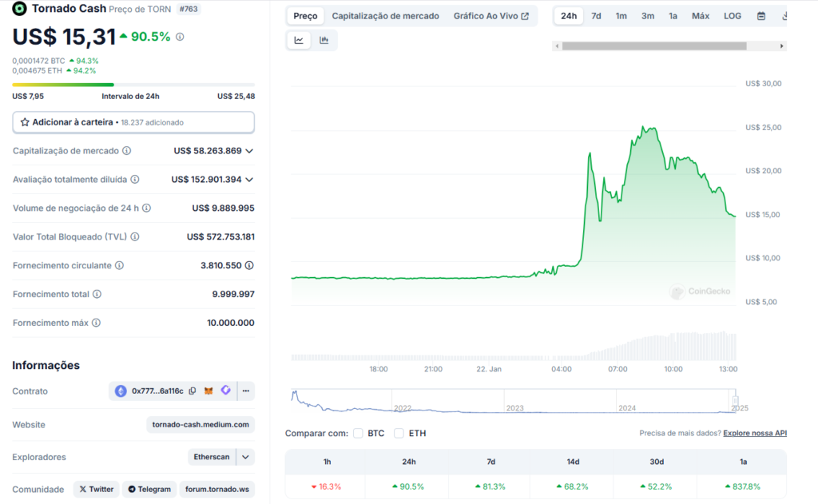Click left arrow of range scrollbar
Screen dimensions: 818x504
coord(557,46)
